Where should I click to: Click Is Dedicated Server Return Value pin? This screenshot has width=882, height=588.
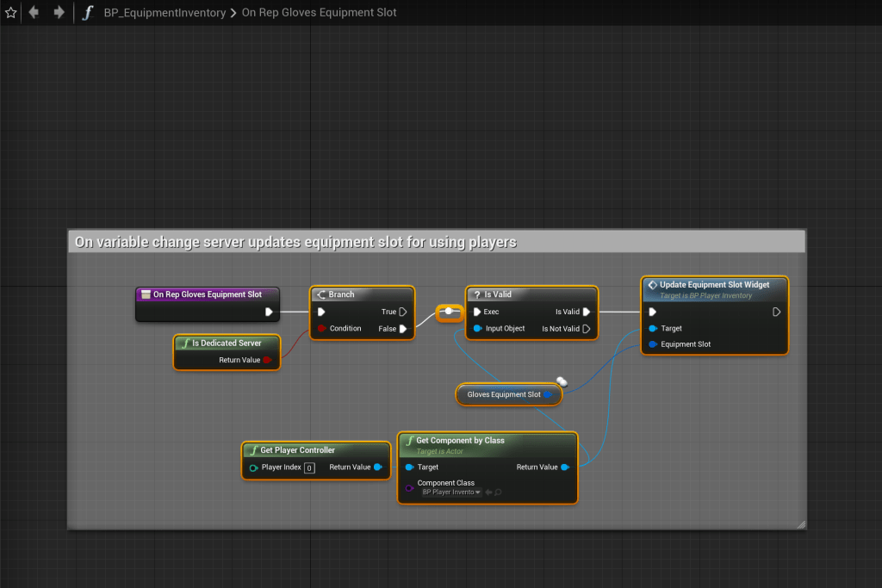[267, 360]
